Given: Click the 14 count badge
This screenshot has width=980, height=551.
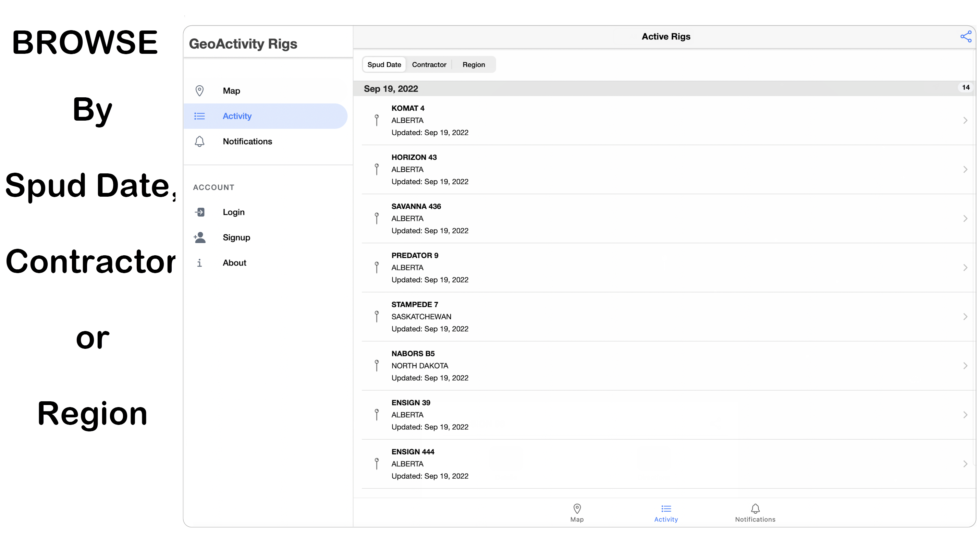Looking at the screenshot, I should tap(966, 87).
